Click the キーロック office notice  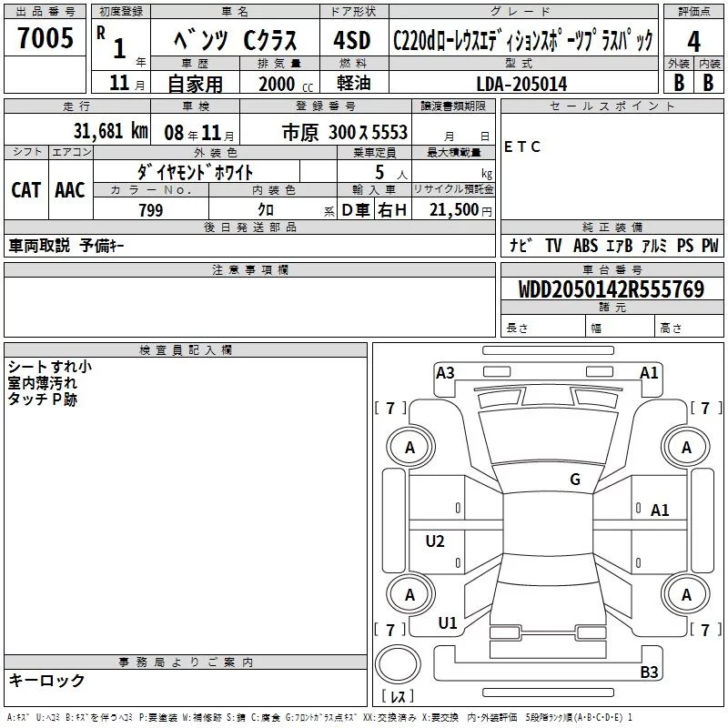pyautogui.click(x=46, y=680)
